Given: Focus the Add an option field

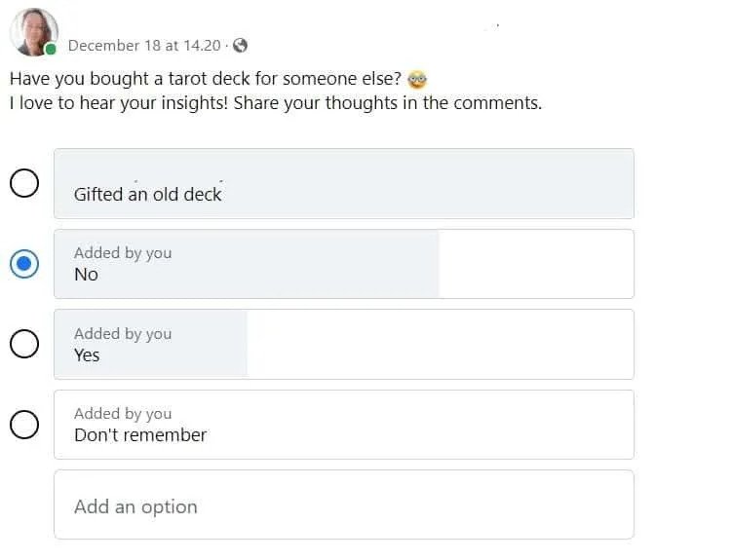Looking at the screenshot, I should (x=343, y=505).
